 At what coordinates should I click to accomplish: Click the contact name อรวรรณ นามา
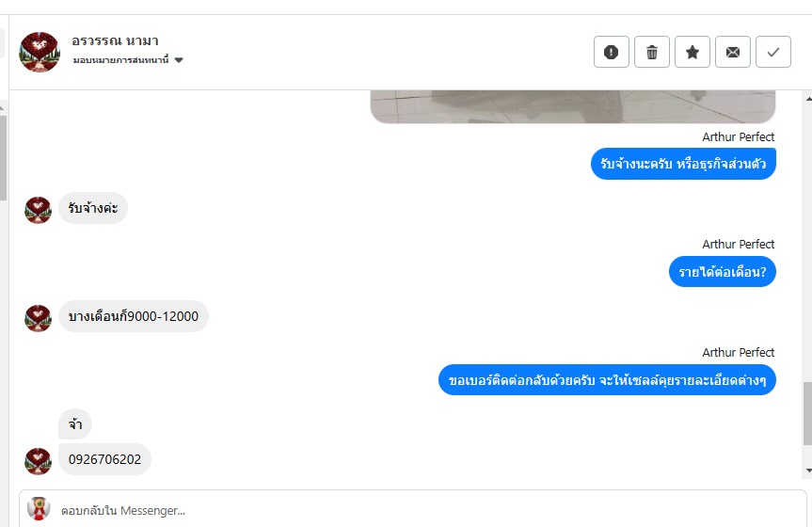click(x=115, y=40)
